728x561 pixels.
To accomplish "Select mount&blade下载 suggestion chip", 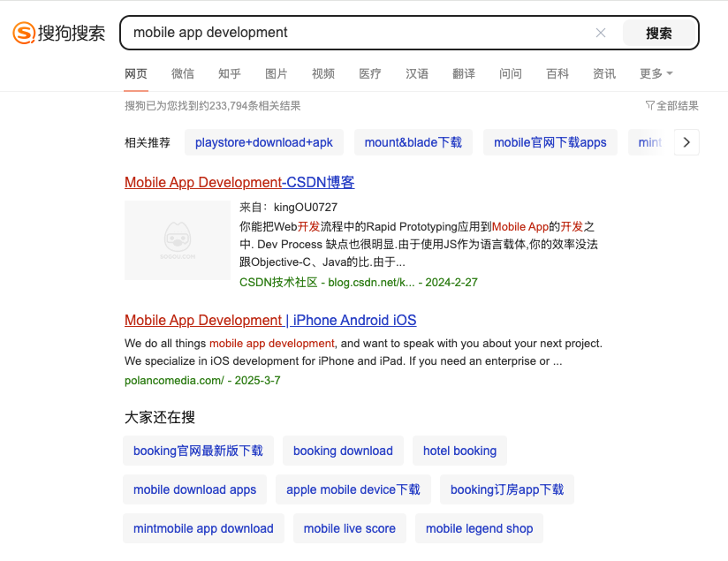I will tap(413, 142).
